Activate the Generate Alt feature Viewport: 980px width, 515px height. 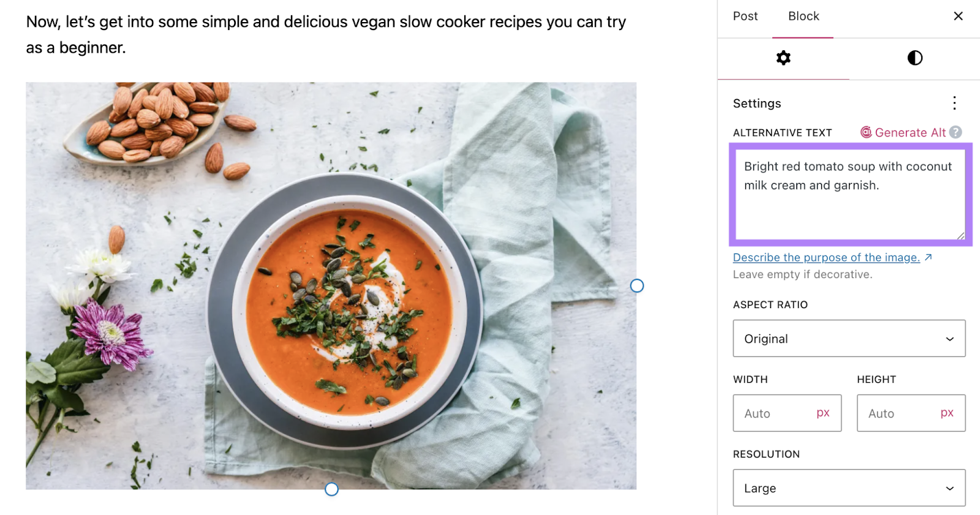pyautogui.click(x=911, y=132)
